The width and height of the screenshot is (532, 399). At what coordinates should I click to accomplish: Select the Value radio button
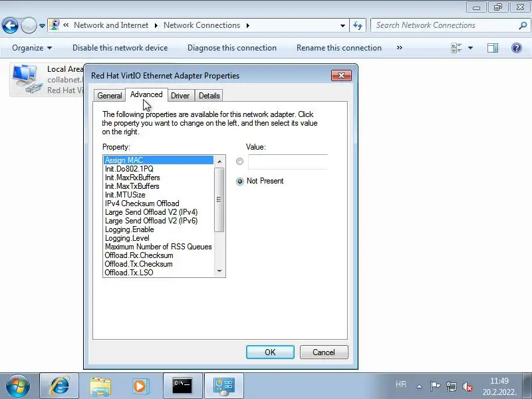click(239, 162)
